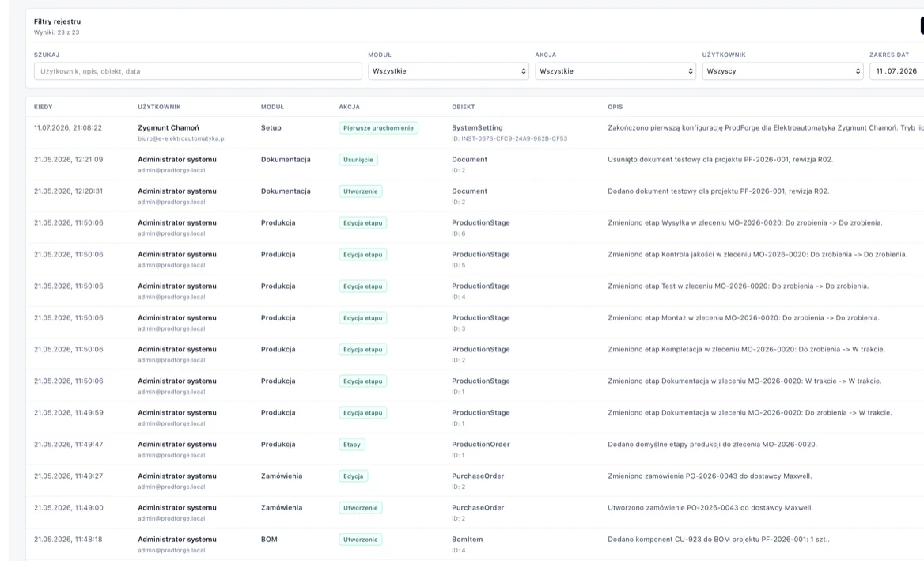
Task: Click the Edycja badge in Zamówienia row
Action: coord(354,476)
